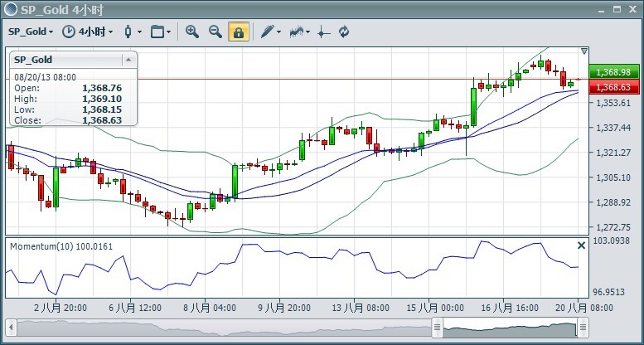
Task: Click the 1,337.44 price axis label
Action: tap(613, 128)
